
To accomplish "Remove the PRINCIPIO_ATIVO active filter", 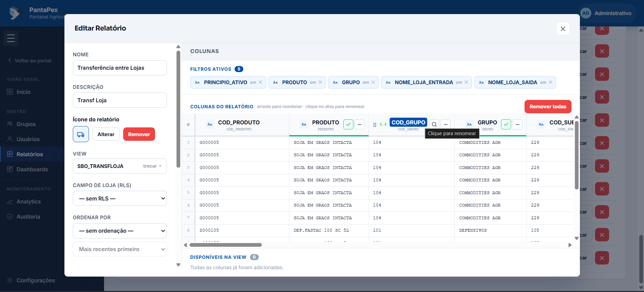I will (x=260, y=82).
